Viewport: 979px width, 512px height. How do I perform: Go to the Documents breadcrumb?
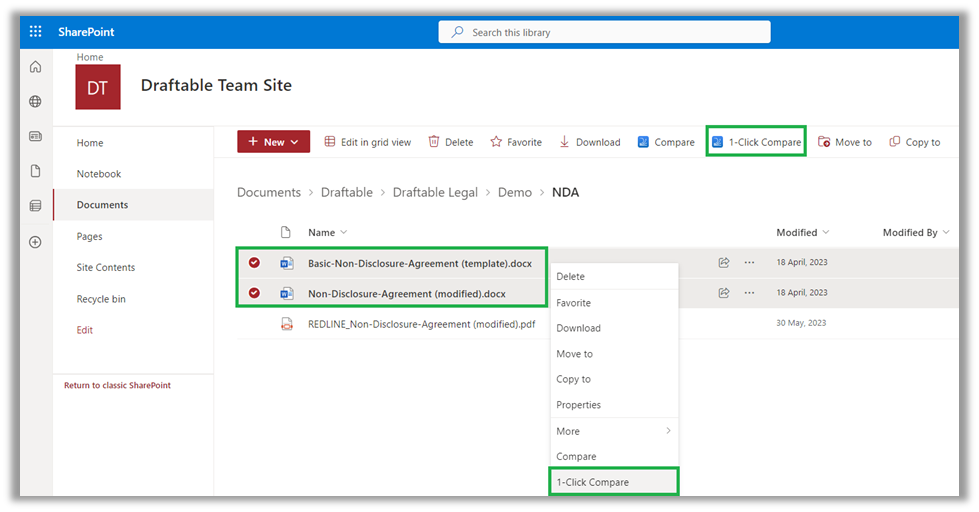(268, 192)
